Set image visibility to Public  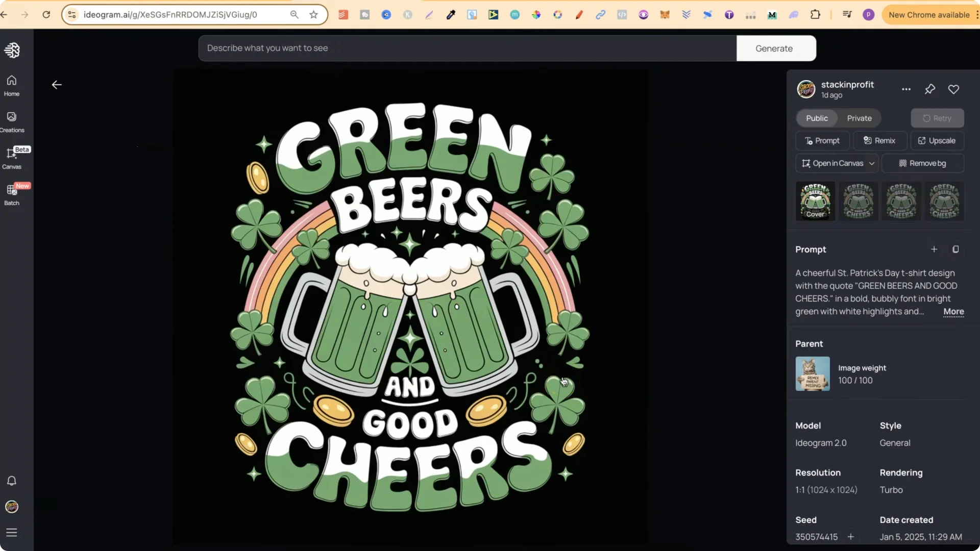coord(816,118)
